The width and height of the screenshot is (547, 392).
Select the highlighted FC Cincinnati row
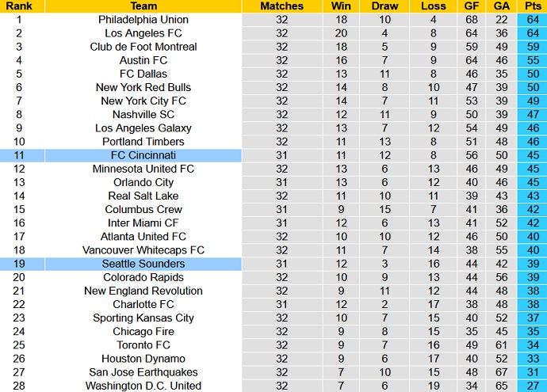273,155
